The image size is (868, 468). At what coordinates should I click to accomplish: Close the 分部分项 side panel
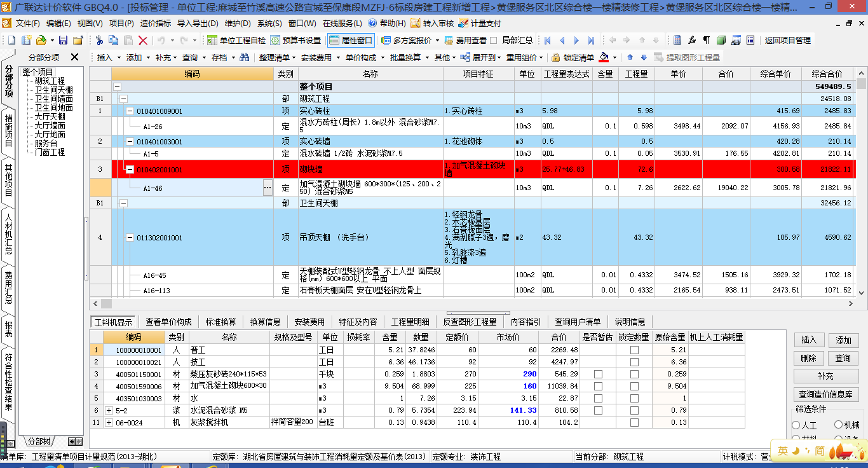pyautogui.click(x=74, y=57)
